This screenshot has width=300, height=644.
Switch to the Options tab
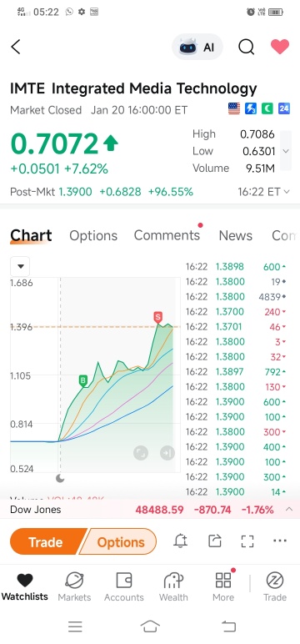tap(93, 236)
